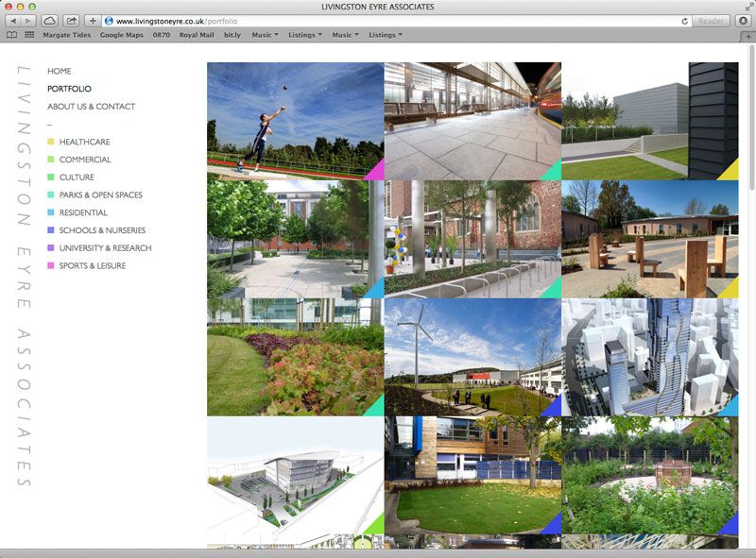This screenshot has height=558, width=756.
Task: Go to ABOUT US & CONTACT page
Action: (x=91, y=107)
